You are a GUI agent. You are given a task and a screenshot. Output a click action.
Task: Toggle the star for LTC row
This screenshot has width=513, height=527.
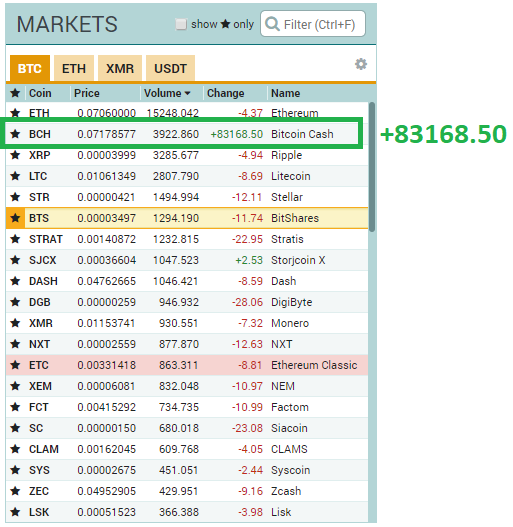[x=15, y=176]
